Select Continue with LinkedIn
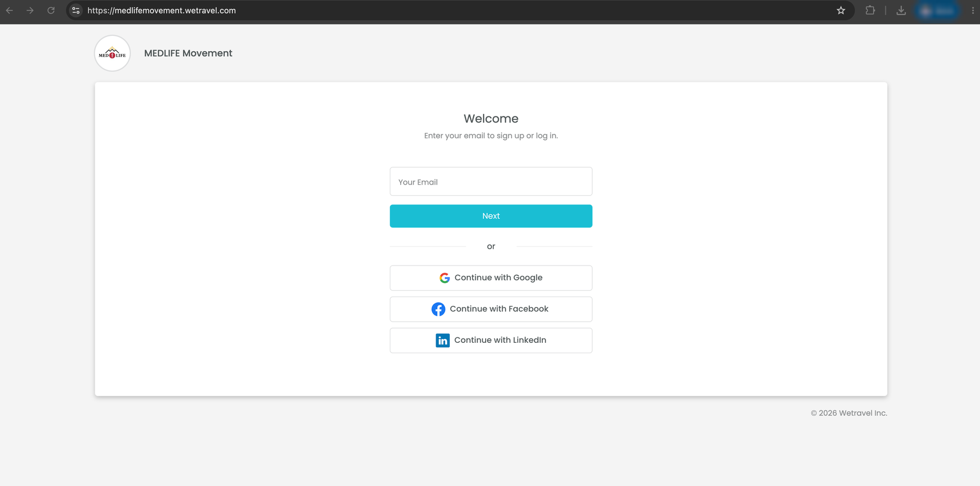The height and width of the screenshot is (486, 980). click(x=491, y=340)
